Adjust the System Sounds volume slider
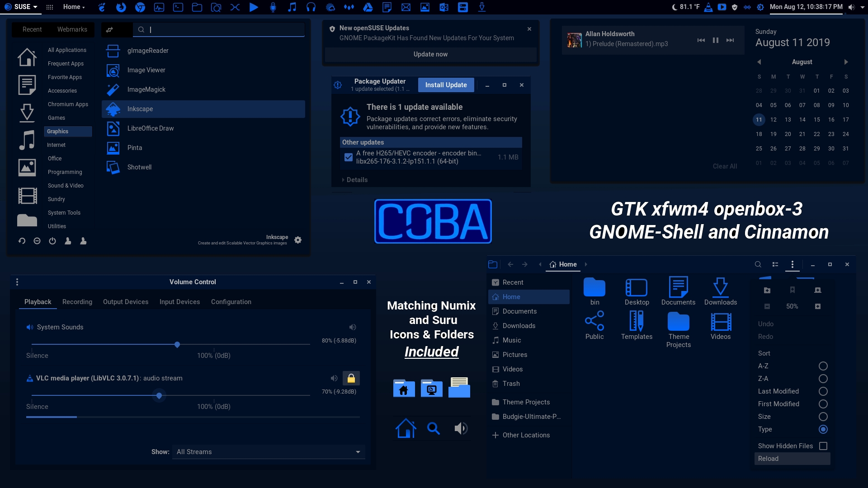This screenshot has height=488, width=868. pyautogui.click(x=177, y=344)
